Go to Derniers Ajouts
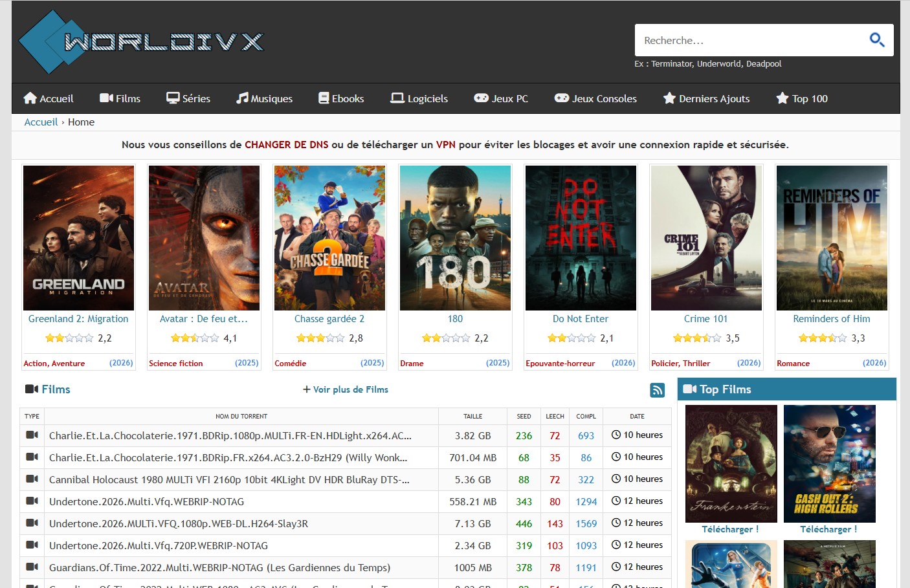This screenshot has height=588, width=910. click(706, 98)
